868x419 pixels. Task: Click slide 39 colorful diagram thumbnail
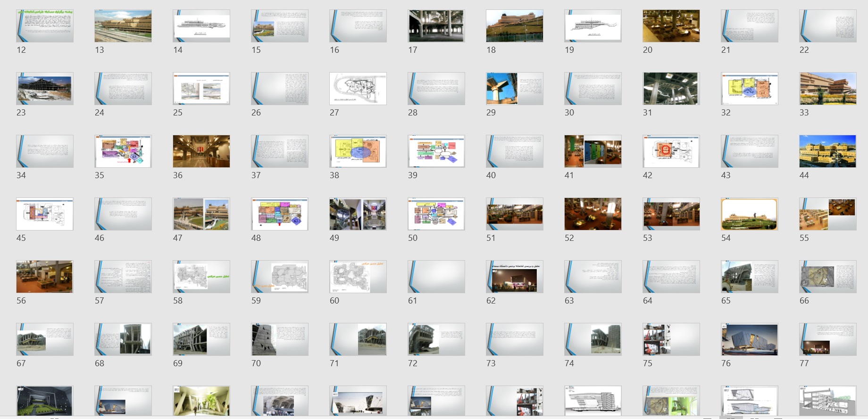436,151
